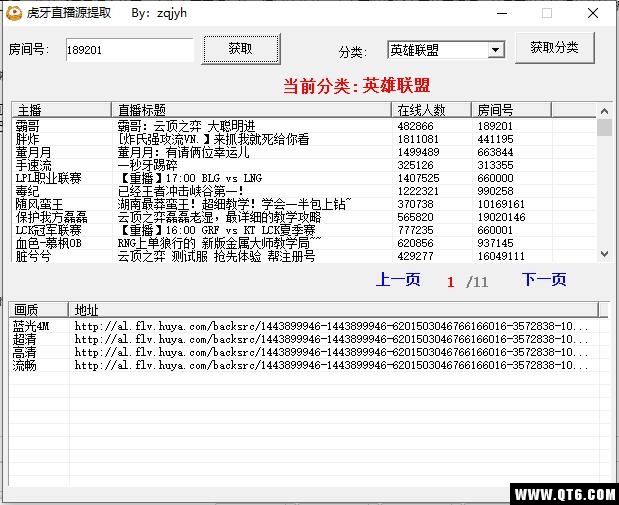Select streamer row LCK冠军联赛
Screen dimensions: 619x505
point(304,231)
